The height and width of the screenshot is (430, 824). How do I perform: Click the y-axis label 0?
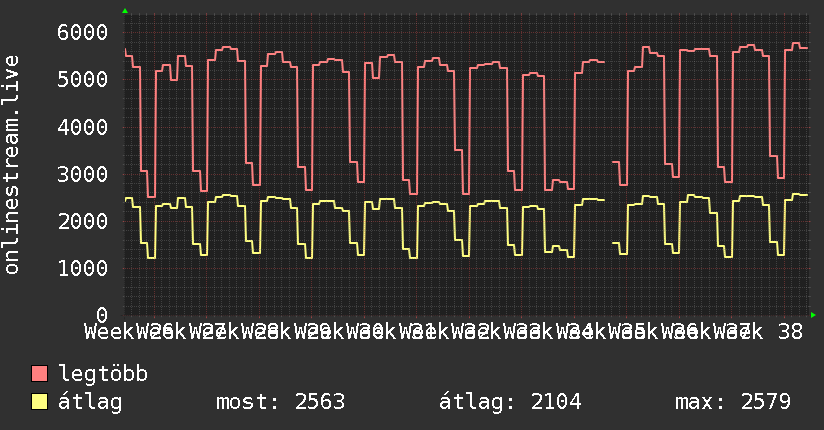(x=102, y=315)
